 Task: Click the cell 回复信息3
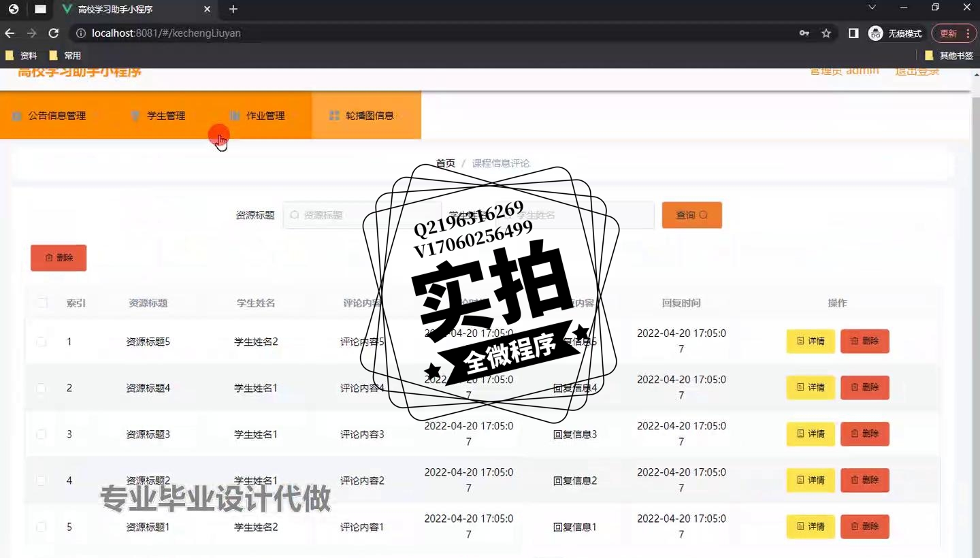[575, 434]
